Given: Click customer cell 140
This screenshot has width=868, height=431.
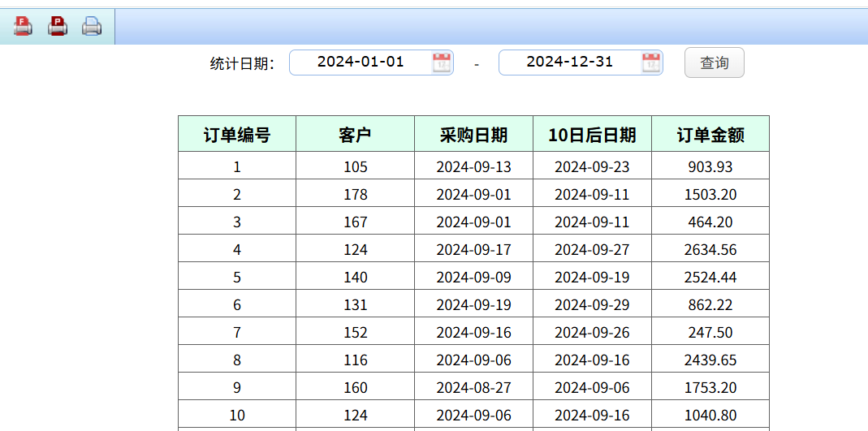Looking at the screenshot, I should [x=356, y=277].
